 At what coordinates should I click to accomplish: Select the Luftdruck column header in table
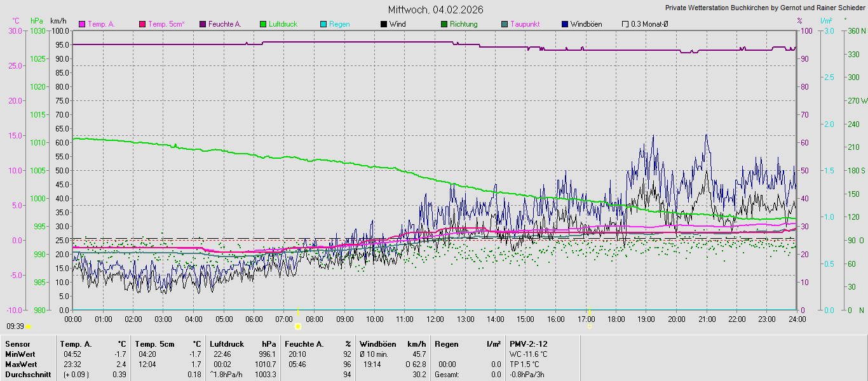tap(227, 344)
